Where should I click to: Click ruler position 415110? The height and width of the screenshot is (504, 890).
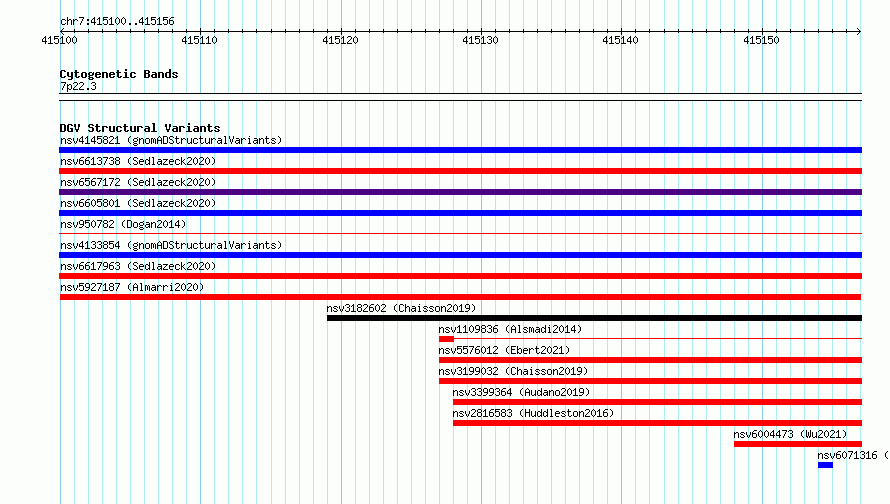199,40
